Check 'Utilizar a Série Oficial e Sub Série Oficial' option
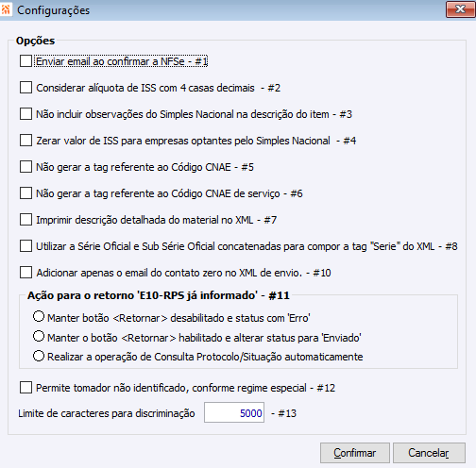This screenshot has width=476, height=468. 25,246
